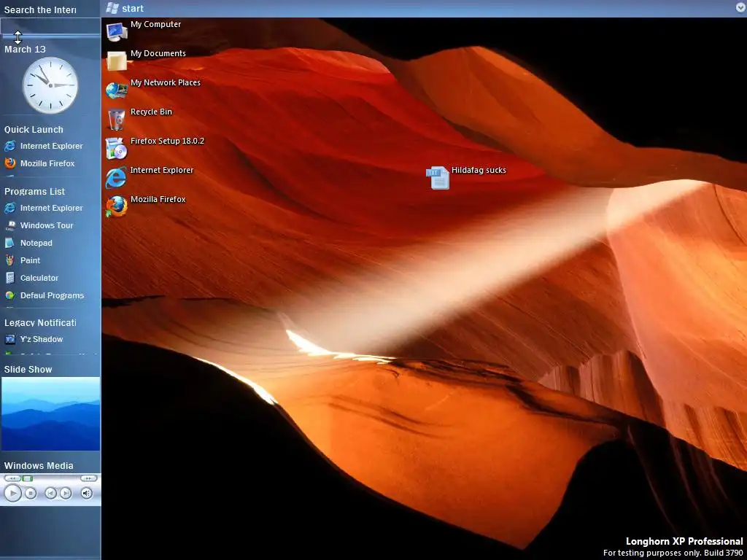Click the Slide Show tile header
Screen dimensions: 747x560
(x=28, y=370)
